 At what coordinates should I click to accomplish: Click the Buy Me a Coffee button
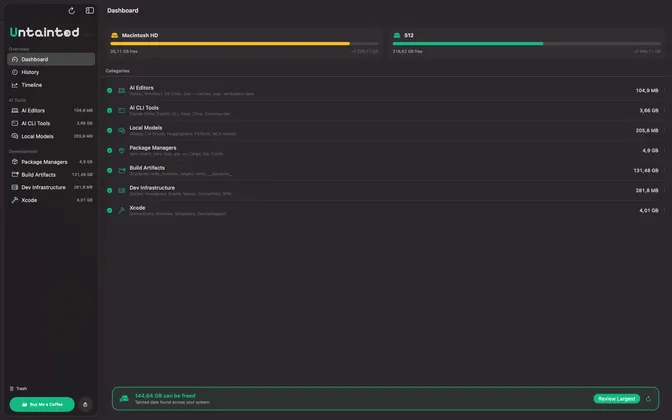point(42,404)
